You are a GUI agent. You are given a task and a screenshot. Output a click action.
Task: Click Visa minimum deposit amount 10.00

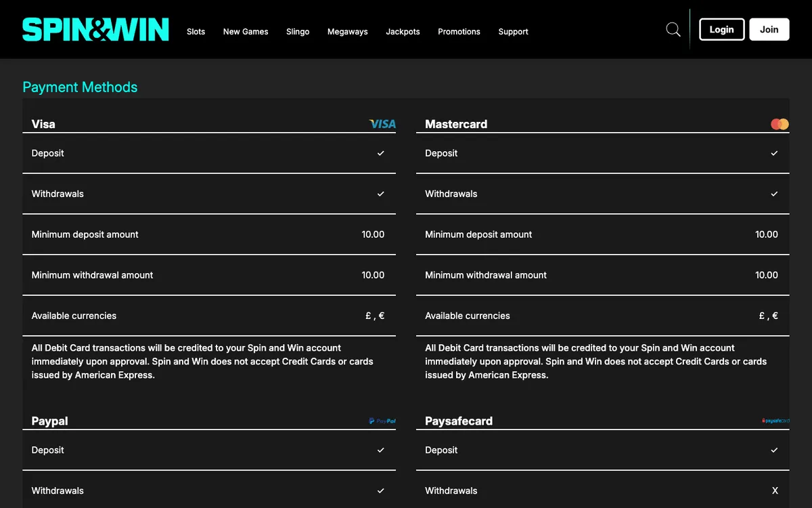pyautogui.click(x=373, y=234)
